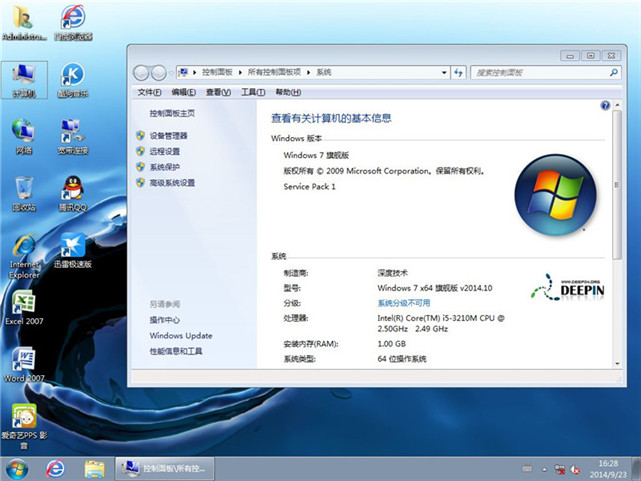Screen dimensions: 641x481
Task: Open Internet Explorer from the taskbar
Action: 55,469
